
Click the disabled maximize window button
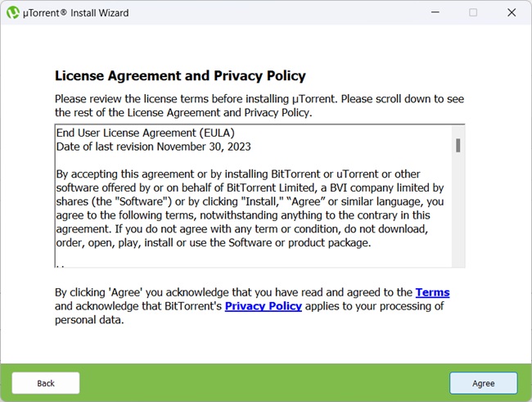coord(473,12)
